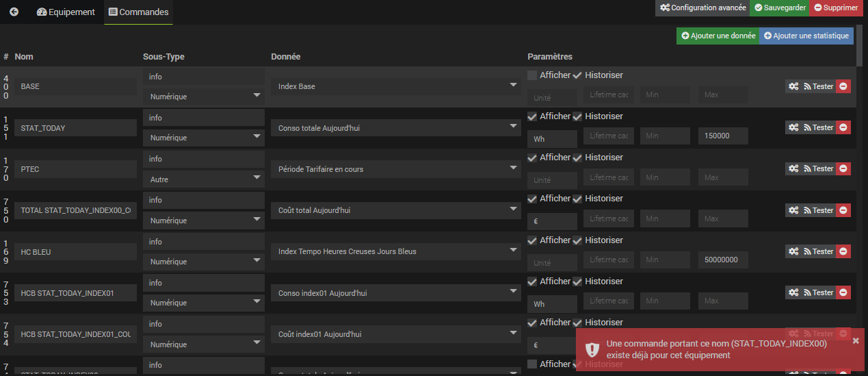Open gears settings icon for PTEC row
The width and height of the screenshot is (868, 376).
pos(793,168)
